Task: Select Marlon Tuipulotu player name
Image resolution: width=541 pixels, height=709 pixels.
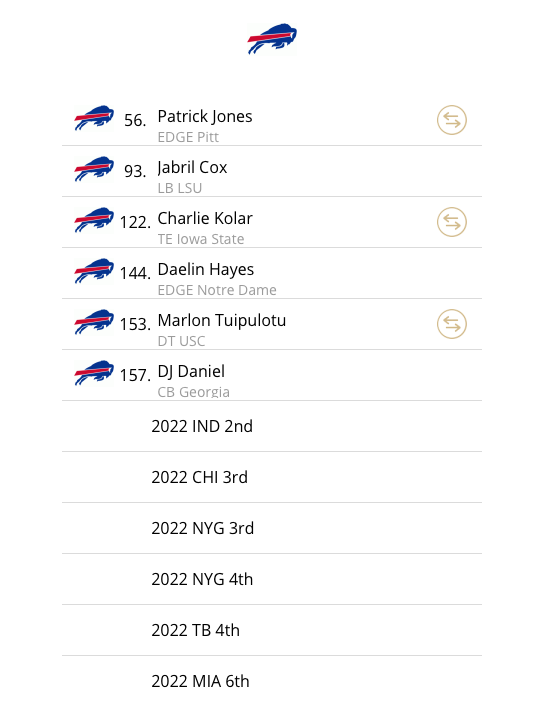Action: pos(222,321)
